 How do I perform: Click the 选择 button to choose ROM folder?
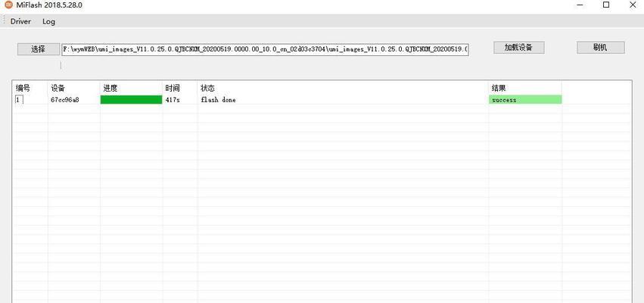[x=38, y=49]
